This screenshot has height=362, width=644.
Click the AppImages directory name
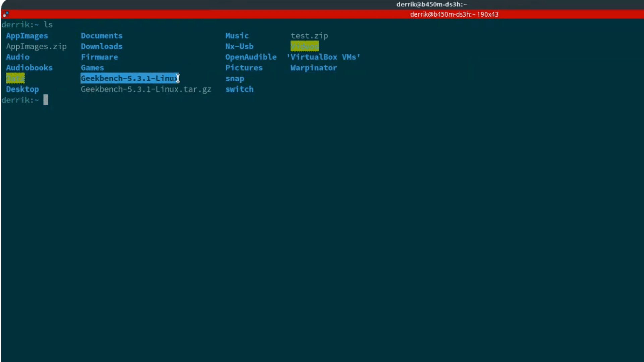[27, 36]
